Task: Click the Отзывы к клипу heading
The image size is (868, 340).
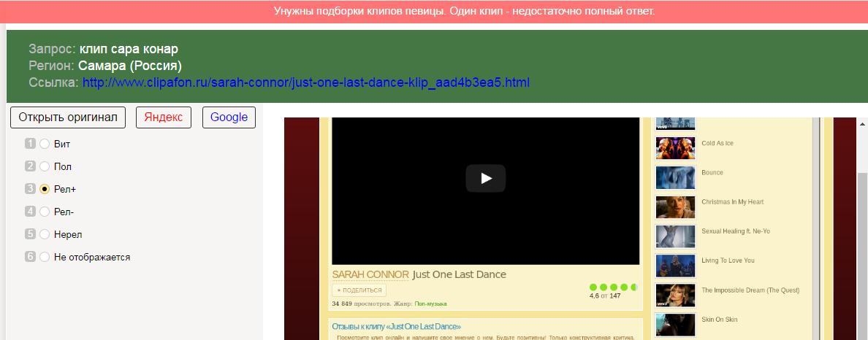Action: tap(396, 326)
